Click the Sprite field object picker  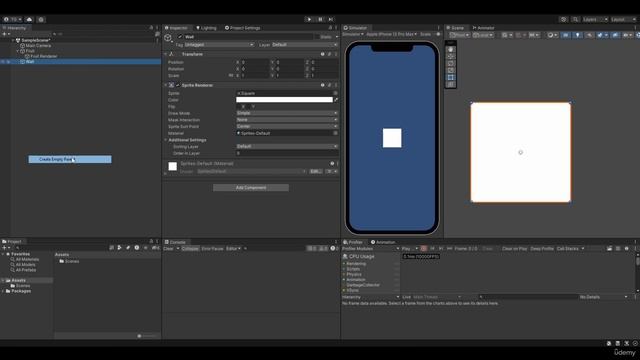(336, 93)
